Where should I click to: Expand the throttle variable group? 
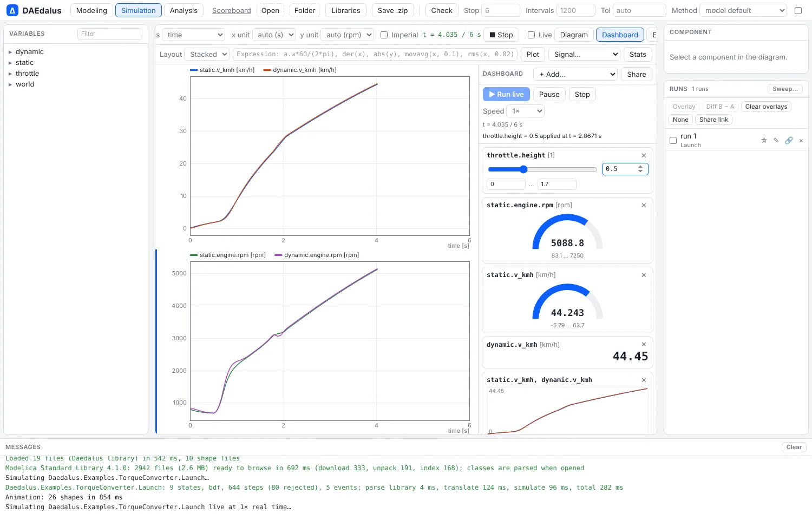tap(10, 74)
